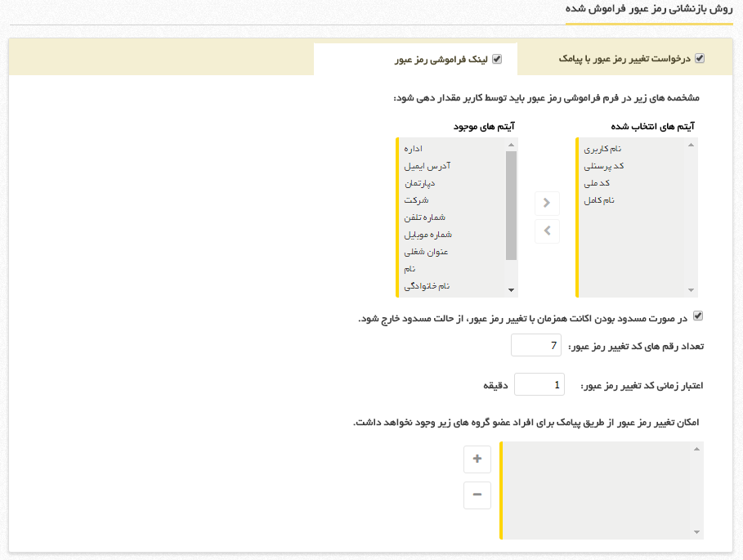Click scroll-up arrow of excluded groups list
This screenshot has height=560, width=743.
(x=696, y=448)
